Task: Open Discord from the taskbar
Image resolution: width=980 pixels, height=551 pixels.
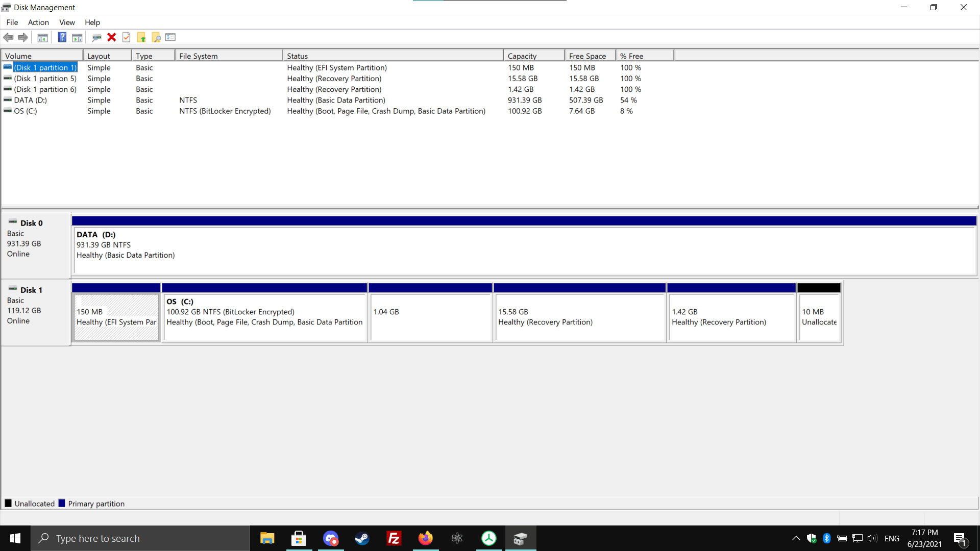Action: [x=331, y=538]
